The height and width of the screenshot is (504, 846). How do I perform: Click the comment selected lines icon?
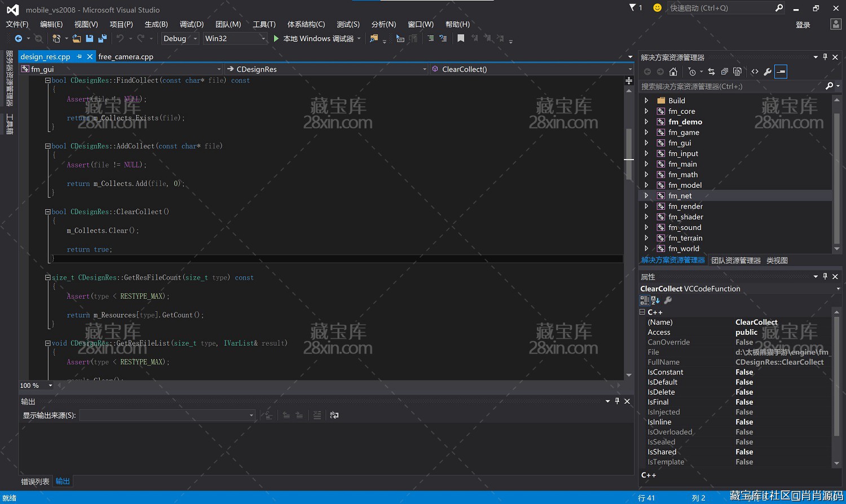pos(430,38)
